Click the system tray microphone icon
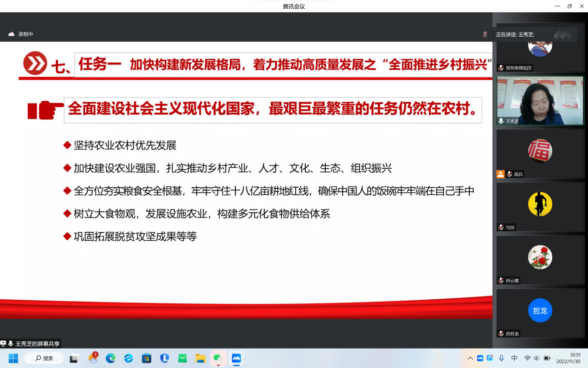Image resolution: width=588 pixels, height=368 pixels. (x=501, y=358)
